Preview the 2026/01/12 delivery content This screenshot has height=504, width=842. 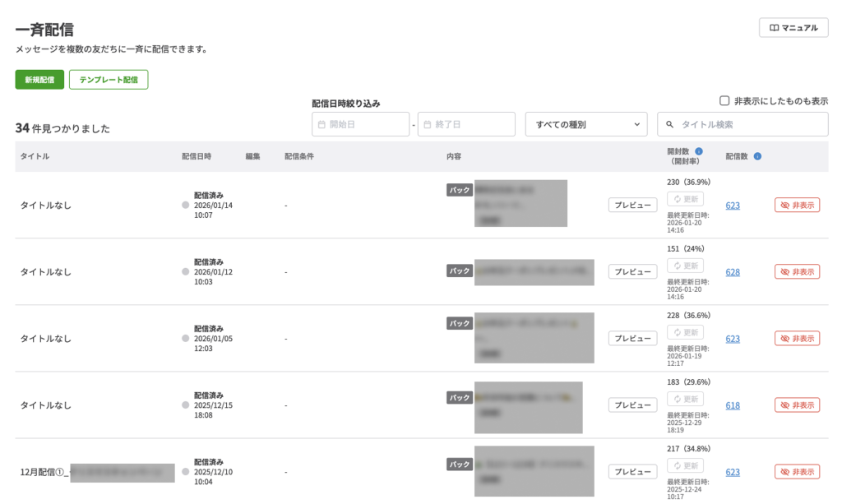(x=632, y=271)
